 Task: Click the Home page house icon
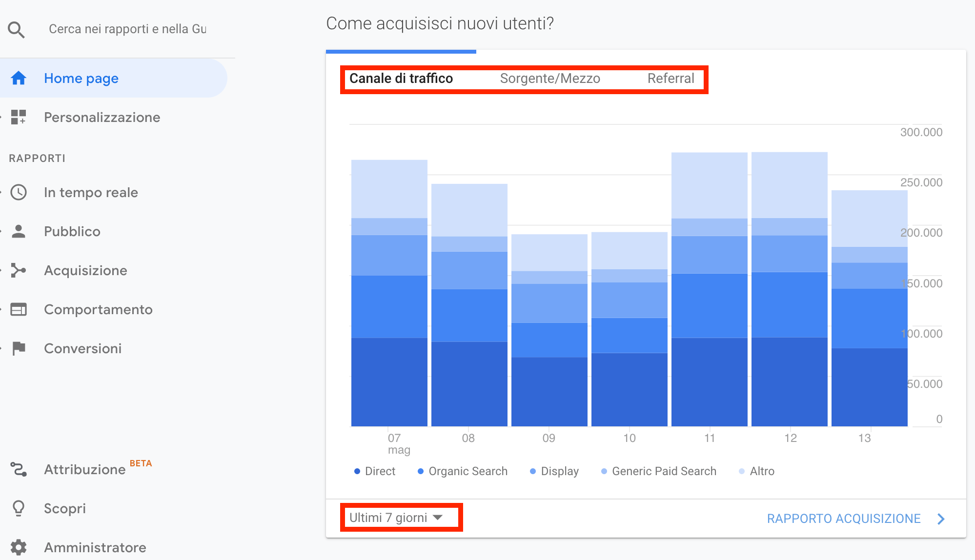(x=19, y=78)
